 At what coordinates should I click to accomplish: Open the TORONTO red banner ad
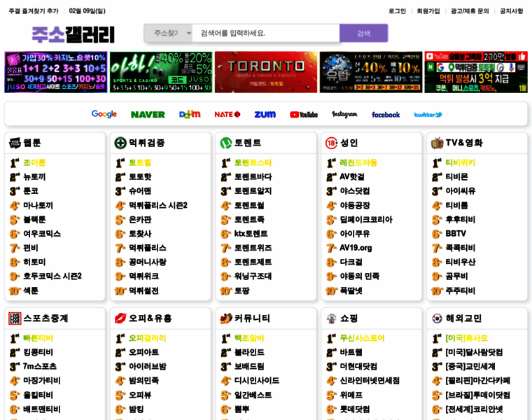266,72
